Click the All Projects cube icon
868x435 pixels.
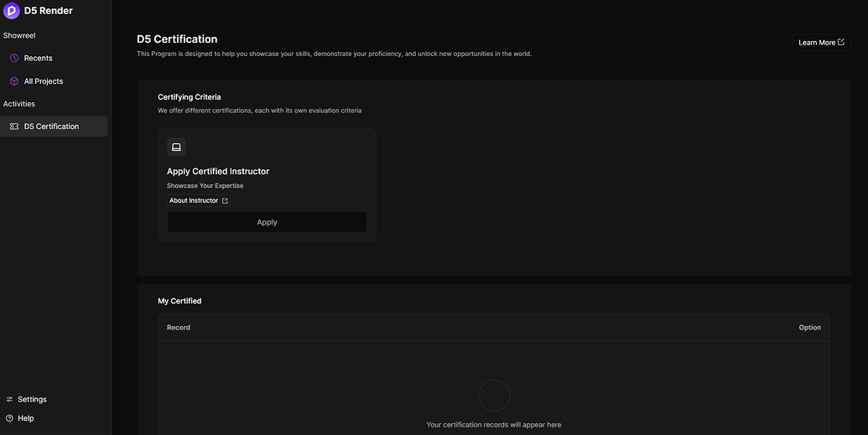coord(14,81)
